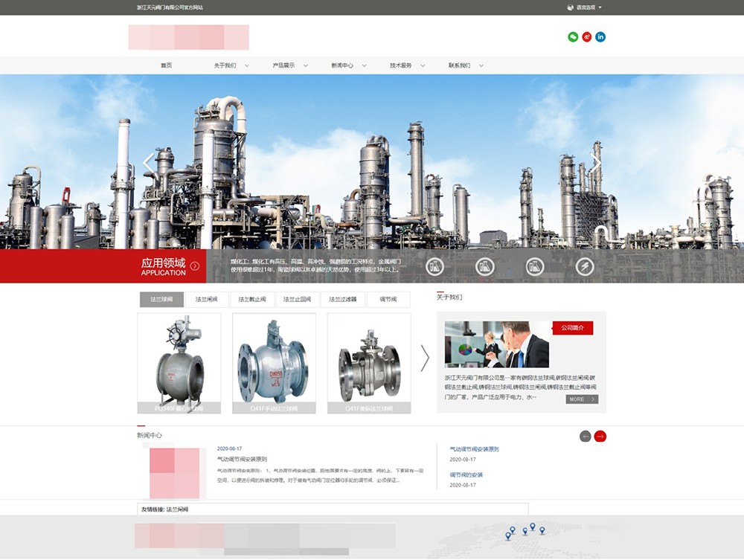Advance to the next banner slide
The height and width of the screenshot is (560, 744).
coord(595,163)
